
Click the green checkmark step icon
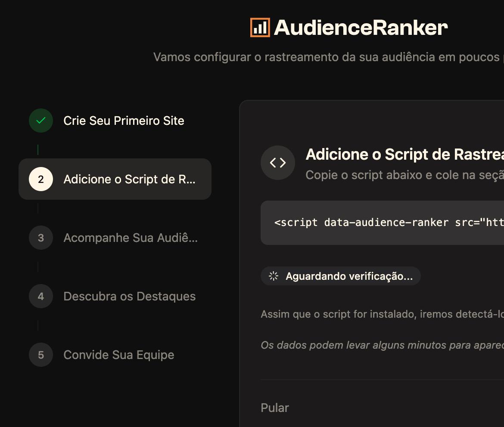click(x=41, y=121)
